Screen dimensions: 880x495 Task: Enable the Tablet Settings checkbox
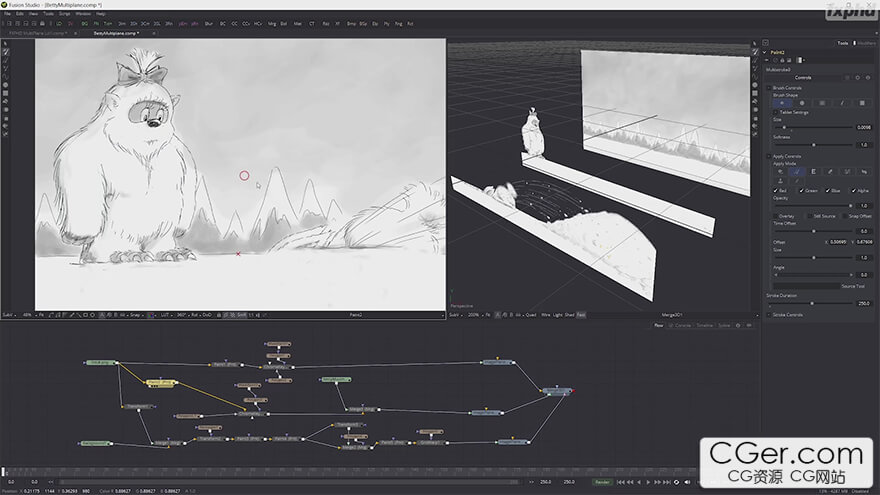[x=775, y=112]
